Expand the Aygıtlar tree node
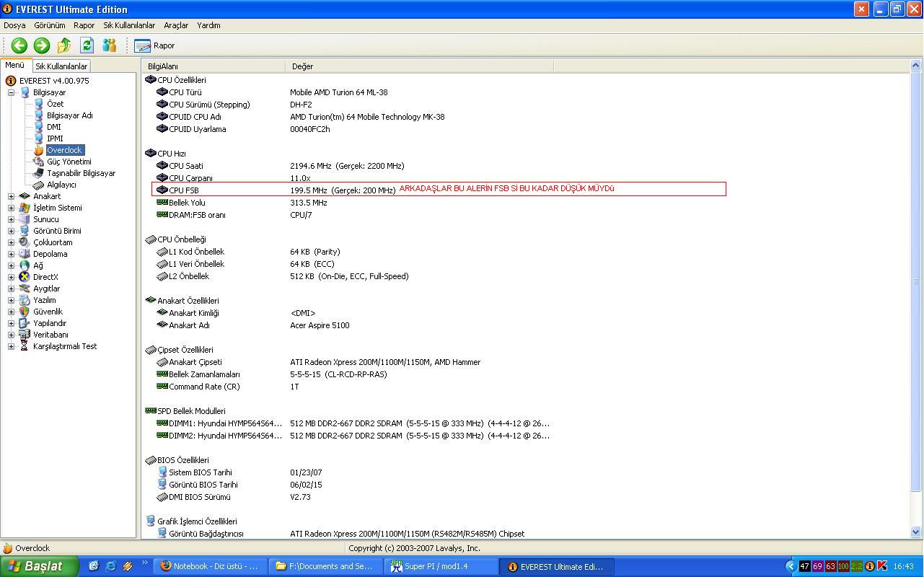Screen dimensions: 924x577 click(x=11, y=288)
